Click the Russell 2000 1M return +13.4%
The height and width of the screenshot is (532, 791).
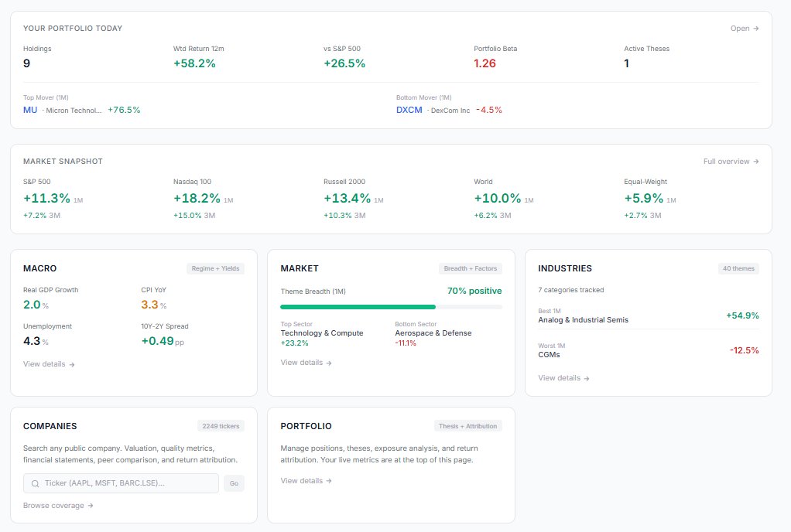tap(347, 199)
